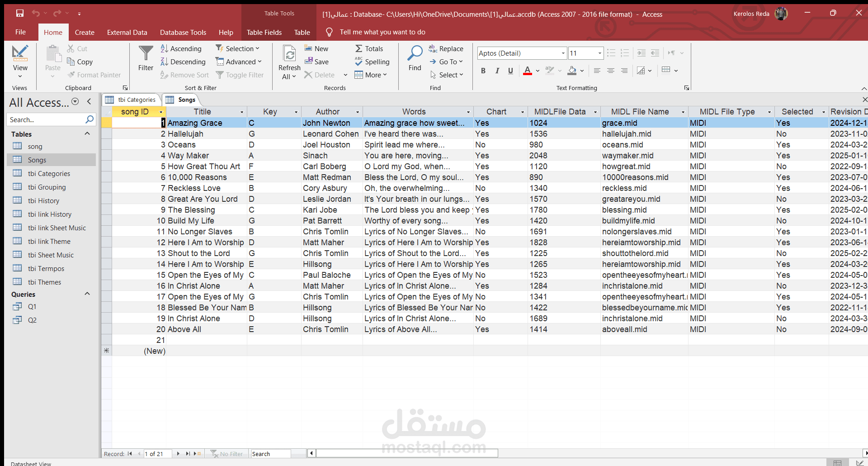868x466 pixels.
Task: Click the bullets list icon
Action: 611,53
